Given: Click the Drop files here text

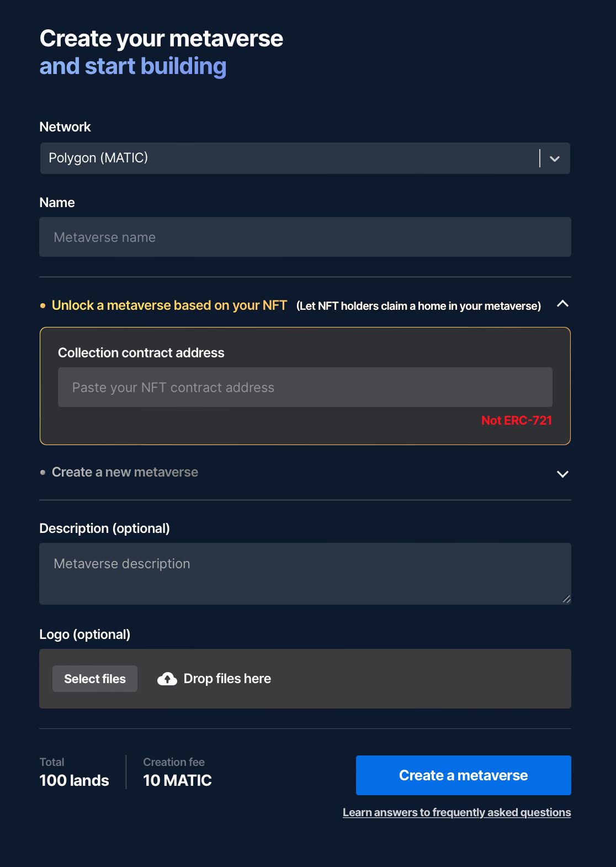Looking at the screenshot, I should click(227, 679).
